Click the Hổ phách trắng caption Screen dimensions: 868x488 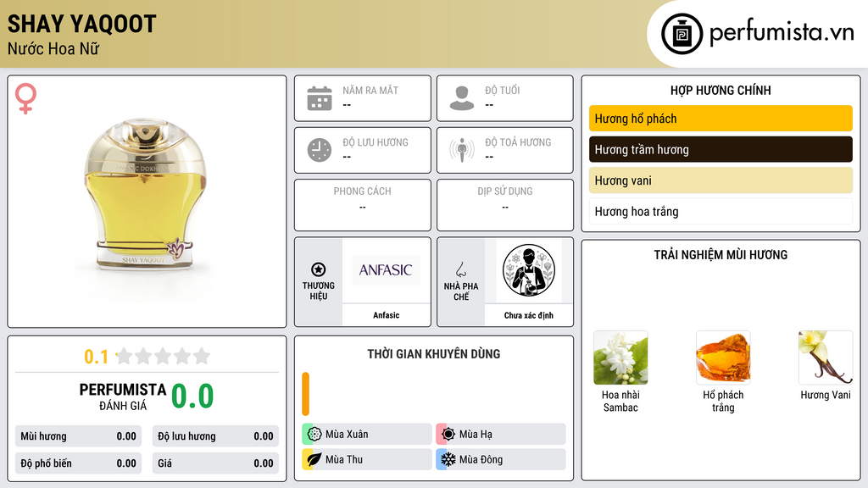[x=723, y=401]
